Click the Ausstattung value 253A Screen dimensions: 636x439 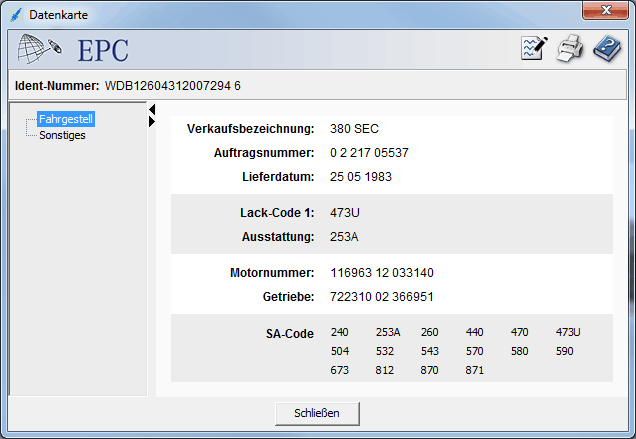pyautogui.click(x=344, y=237)
